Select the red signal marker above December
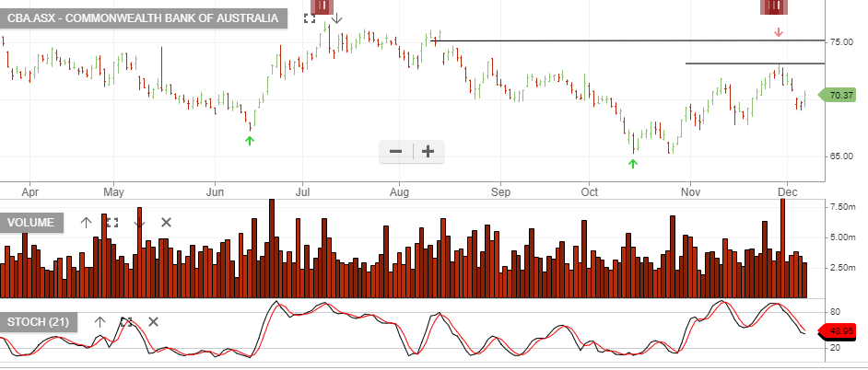868x370 pixels. [x=773, y=6]
